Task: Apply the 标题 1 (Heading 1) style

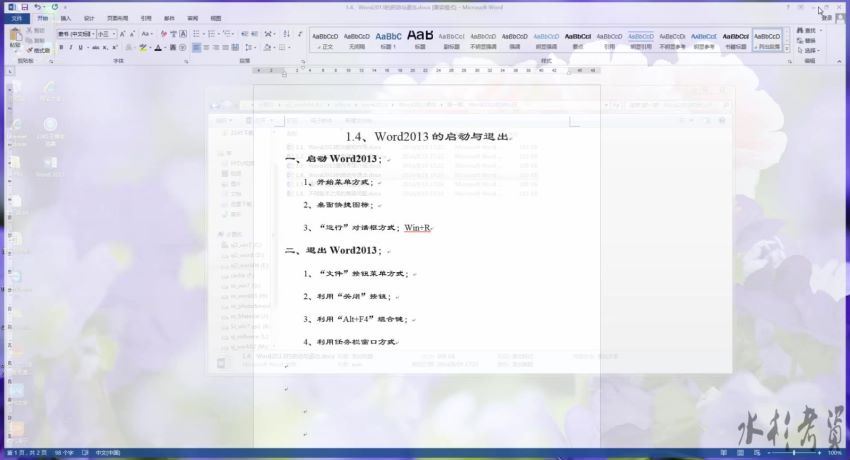Action: pos(388,41)
